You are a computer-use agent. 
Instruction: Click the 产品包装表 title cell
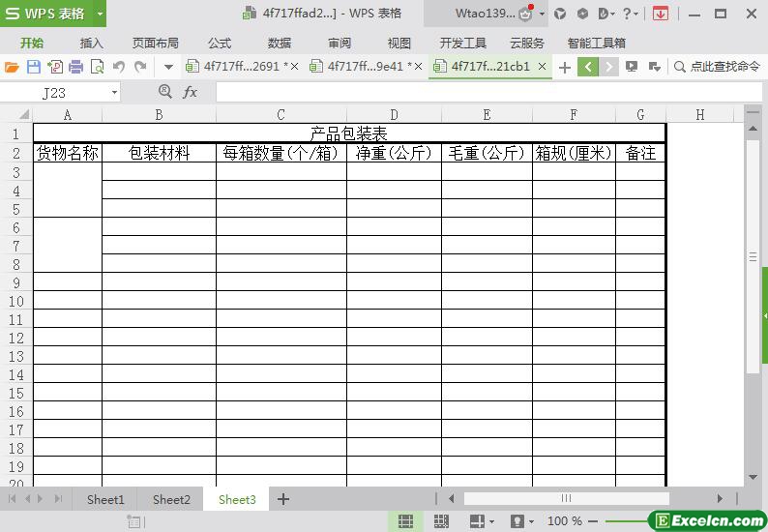click(x=349, y=133)
